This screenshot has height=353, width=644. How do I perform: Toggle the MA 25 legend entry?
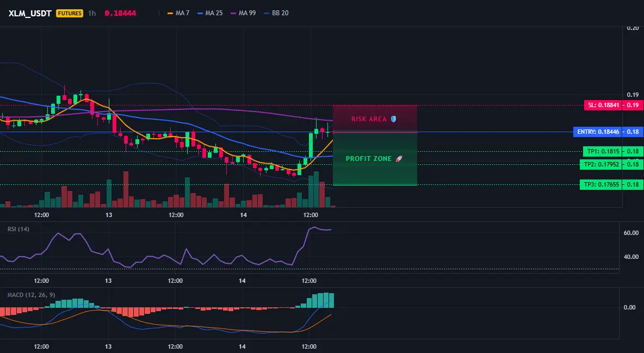[x=210, y=13]
